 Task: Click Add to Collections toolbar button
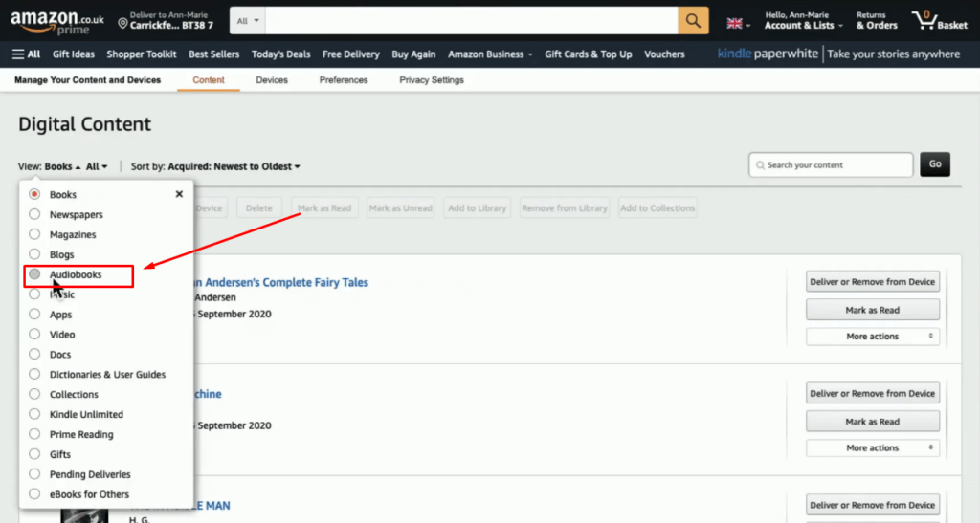point(657,207)
